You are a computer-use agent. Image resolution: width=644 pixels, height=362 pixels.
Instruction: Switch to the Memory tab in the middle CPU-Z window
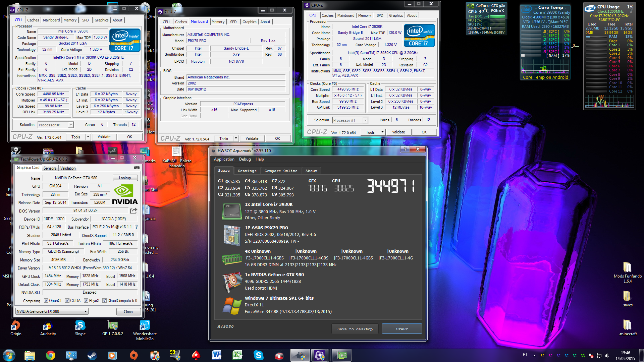tap(218, 22)
